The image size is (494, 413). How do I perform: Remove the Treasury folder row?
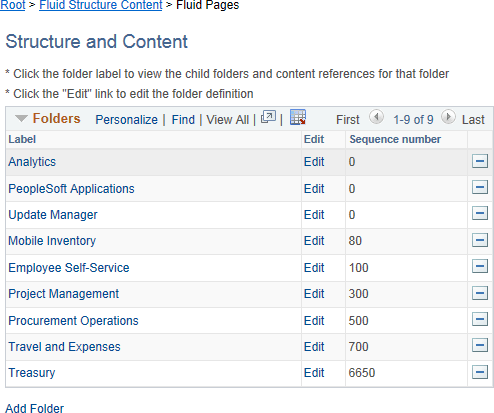480,372
